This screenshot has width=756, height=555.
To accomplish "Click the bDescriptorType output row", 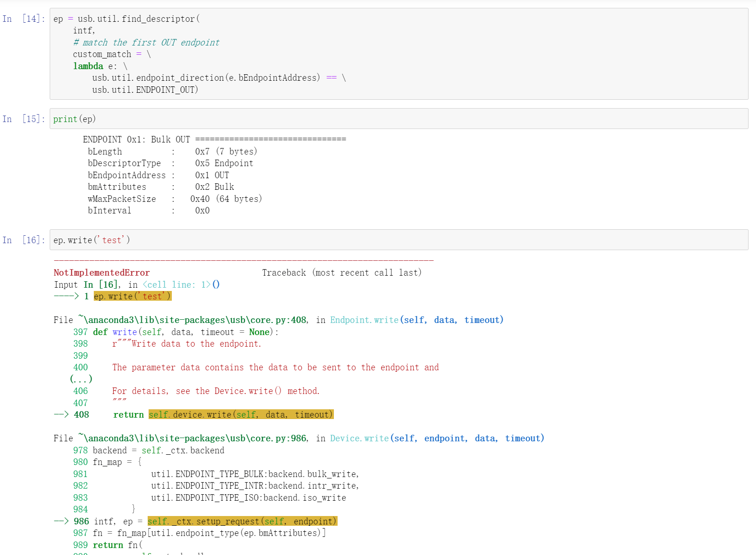I will pos(170,163).
